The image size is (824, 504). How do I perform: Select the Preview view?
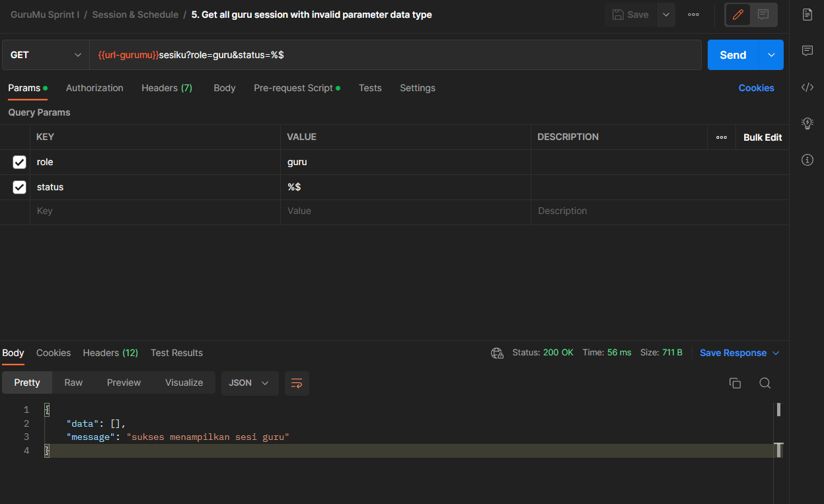124,382
